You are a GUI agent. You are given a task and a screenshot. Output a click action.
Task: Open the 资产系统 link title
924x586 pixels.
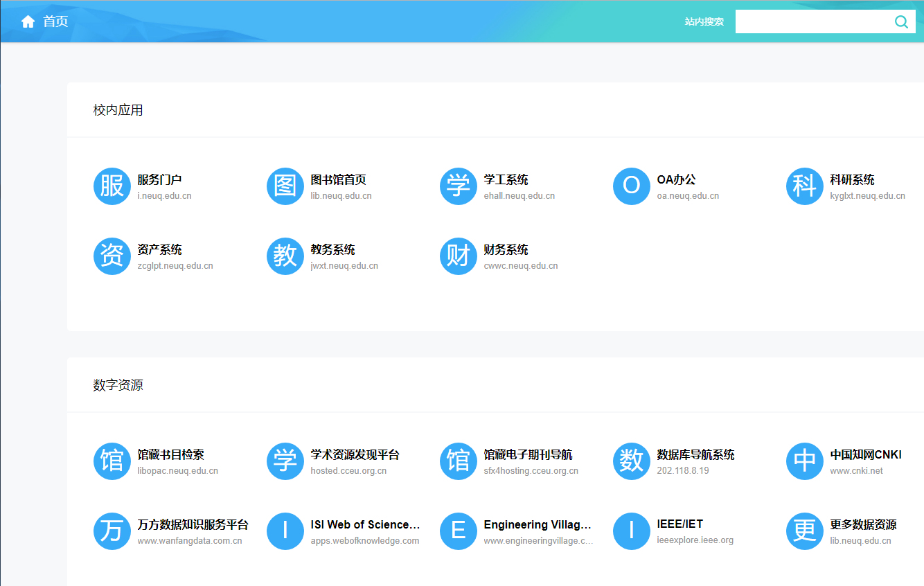[159, 250]
